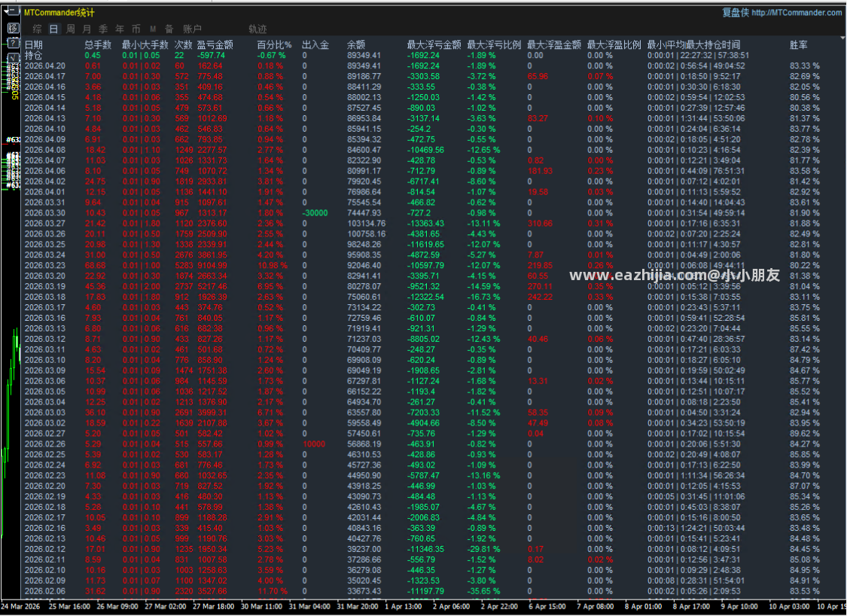This screenshot has width=847, height=616.
Task: Click the 27 Mar 18:00 time axis label
Action: [213, 607]
